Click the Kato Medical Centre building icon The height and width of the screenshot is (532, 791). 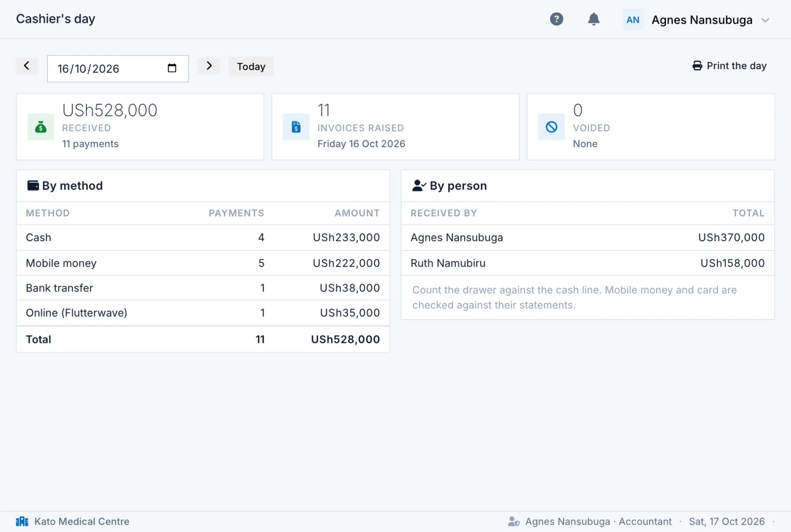pyautogui.click(x=22, y=522)
